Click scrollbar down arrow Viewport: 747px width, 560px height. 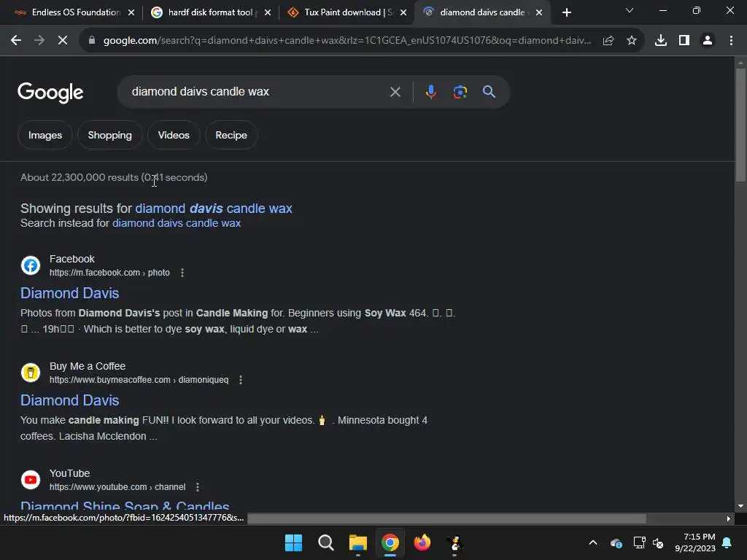[740, 506]
